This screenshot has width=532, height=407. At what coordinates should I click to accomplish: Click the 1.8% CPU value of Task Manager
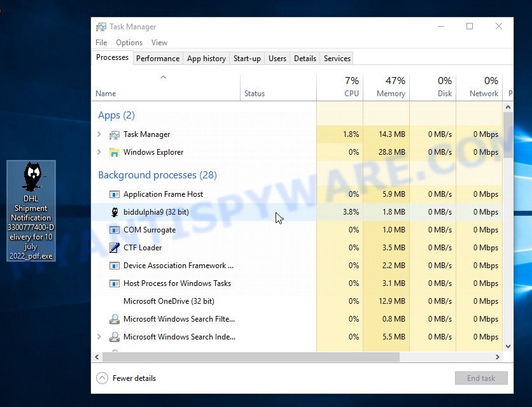(x=351, y=134)
